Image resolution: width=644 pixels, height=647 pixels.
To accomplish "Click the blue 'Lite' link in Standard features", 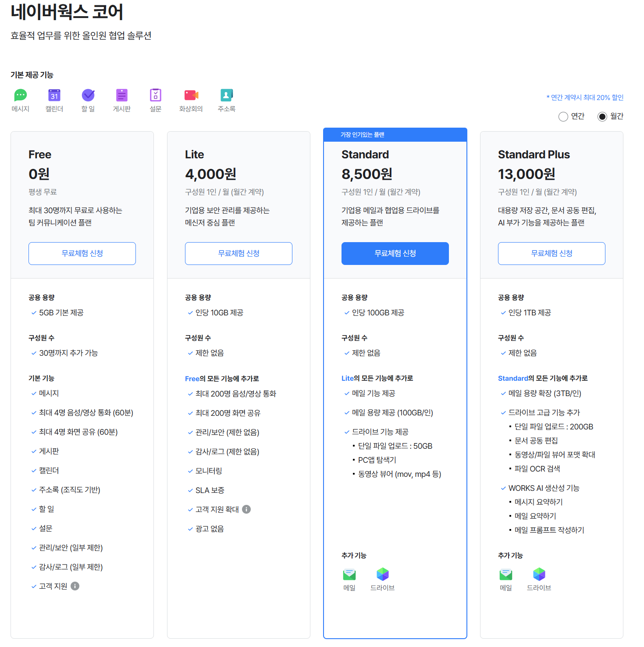I will pyautogui.click(x=347, y=378).
